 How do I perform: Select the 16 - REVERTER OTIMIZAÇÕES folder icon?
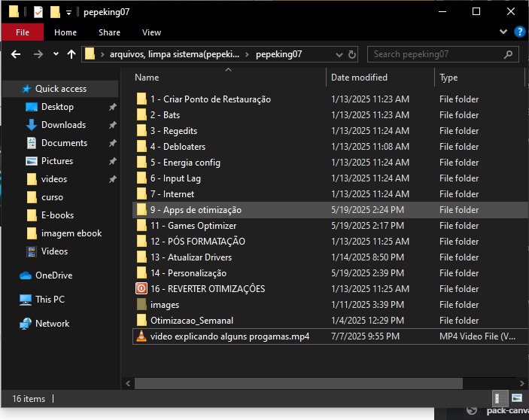[141, 289]
